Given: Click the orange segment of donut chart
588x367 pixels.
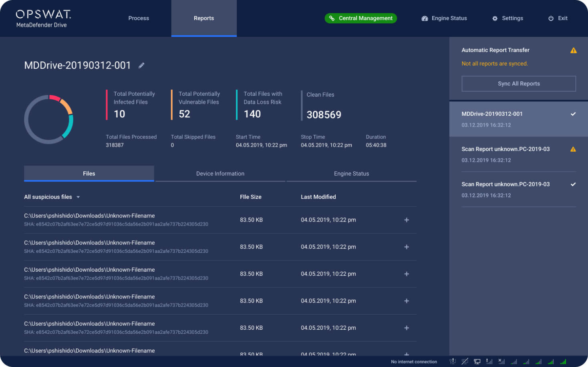Looking at the screenshot, I should coord(67,106).
